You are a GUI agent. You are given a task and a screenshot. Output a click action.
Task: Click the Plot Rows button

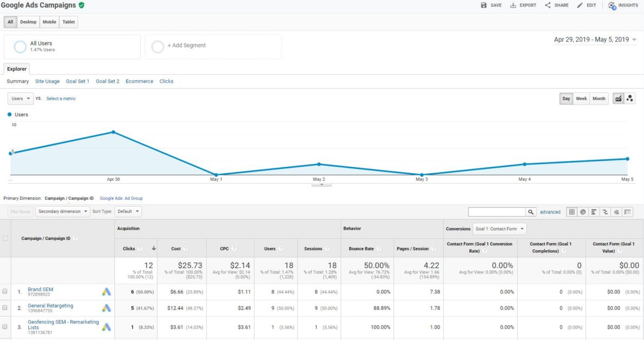(x=20, y=212)
